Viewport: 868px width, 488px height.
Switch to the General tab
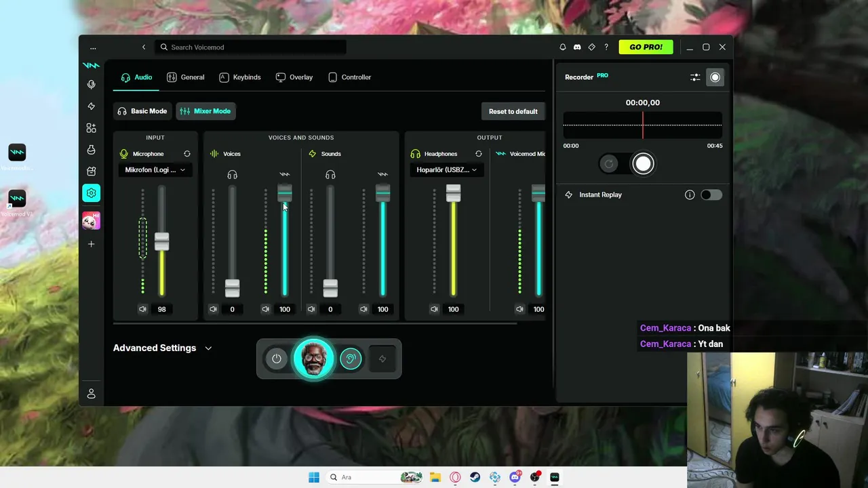[186, 77]
